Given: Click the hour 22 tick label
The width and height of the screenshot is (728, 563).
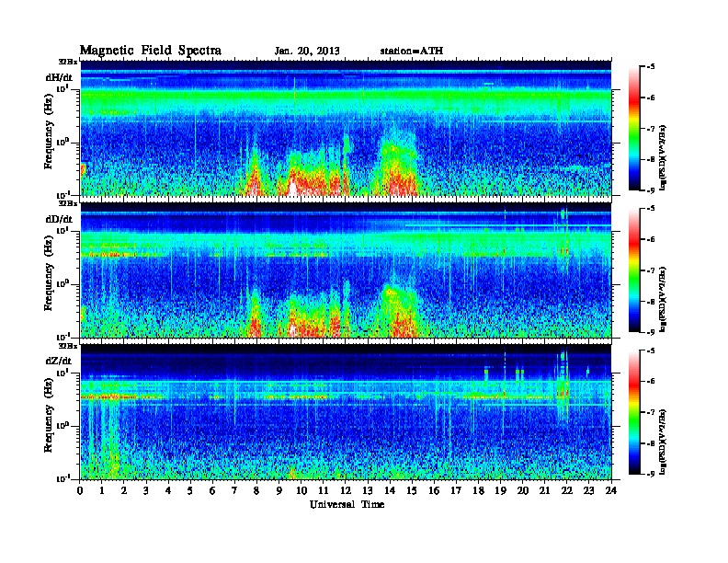Looking at the screenshot, I should coord(567,491).
